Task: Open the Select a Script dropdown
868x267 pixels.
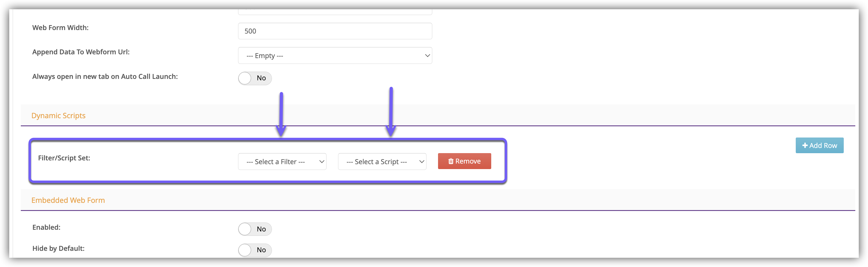Action: point(382,162)
